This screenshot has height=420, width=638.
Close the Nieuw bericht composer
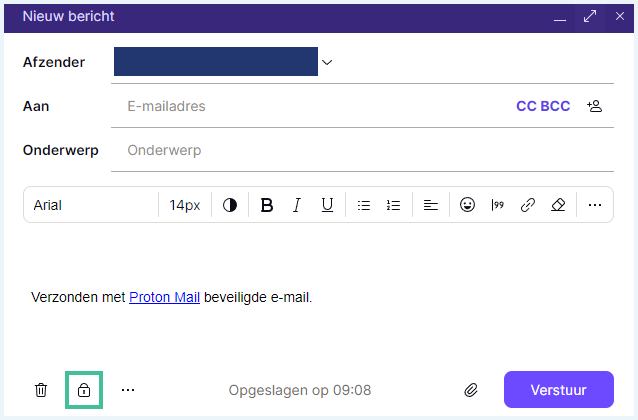tap(620, 16)
